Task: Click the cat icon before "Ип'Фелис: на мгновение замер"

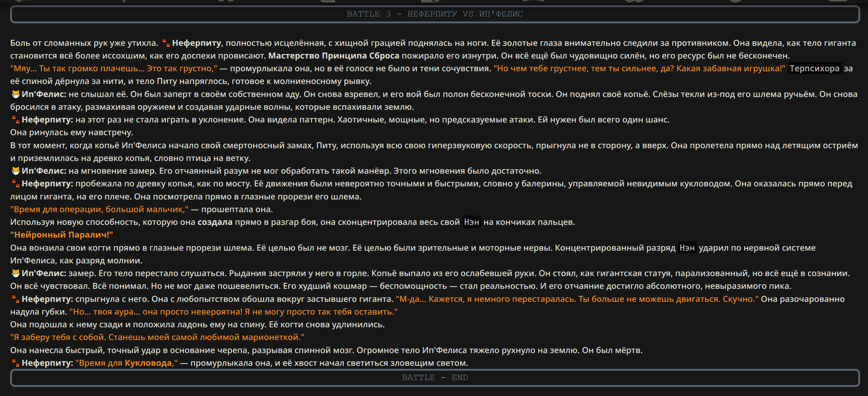Action: point(16,171)
